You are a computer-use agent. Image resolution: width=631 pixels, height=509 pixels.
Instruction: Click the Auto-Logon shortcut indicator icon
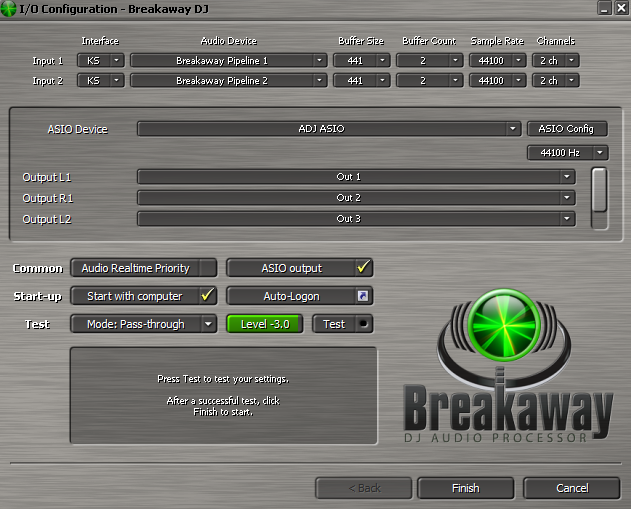pos(363,296)
